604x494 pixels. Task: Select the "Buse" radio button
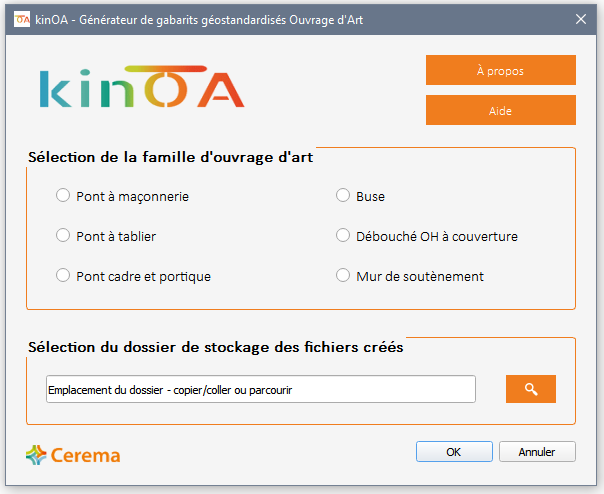(343, 196)
